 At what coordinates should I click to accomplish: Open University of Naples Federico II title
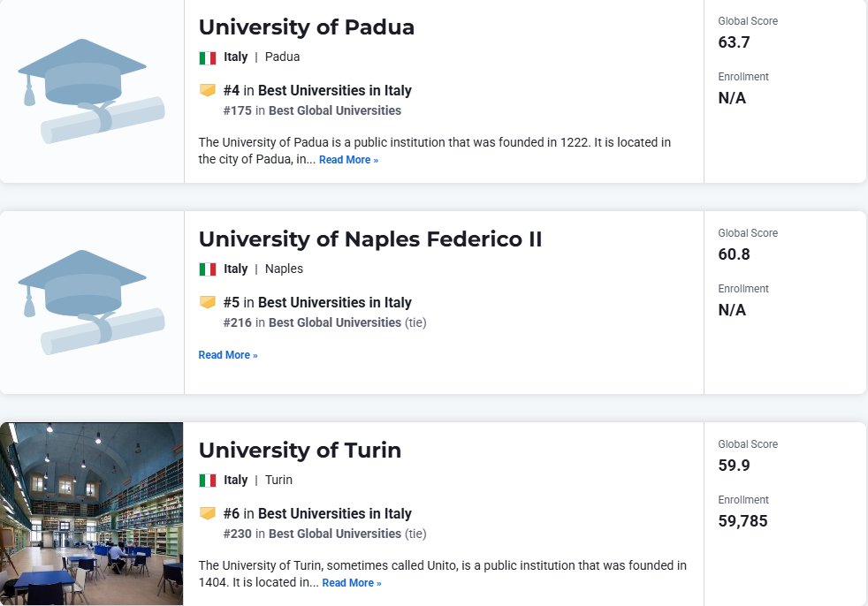pos(370,239)
